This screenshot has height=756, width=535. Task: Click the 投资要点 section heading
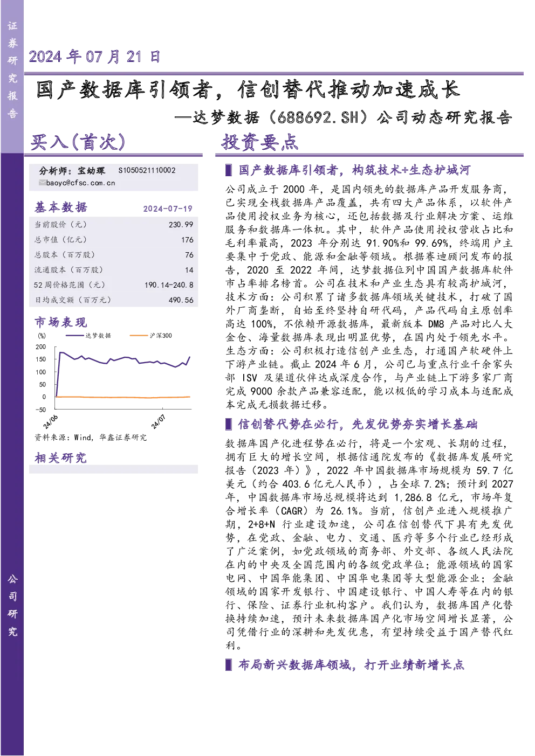[260, 142]
